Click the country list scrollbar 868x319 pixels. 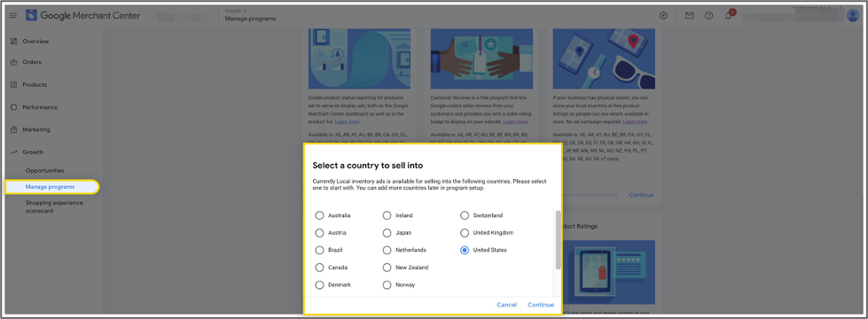point(558,240)
